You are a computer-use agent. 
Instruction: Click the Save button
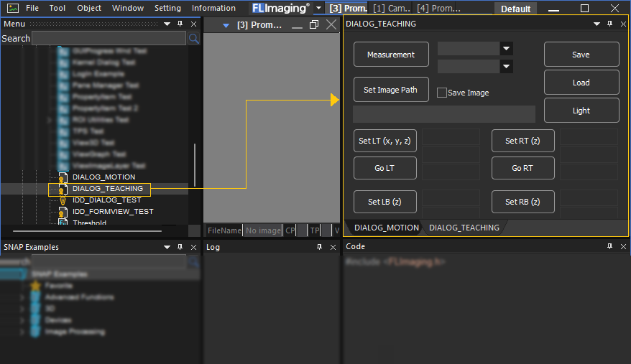tap(581, 55)
